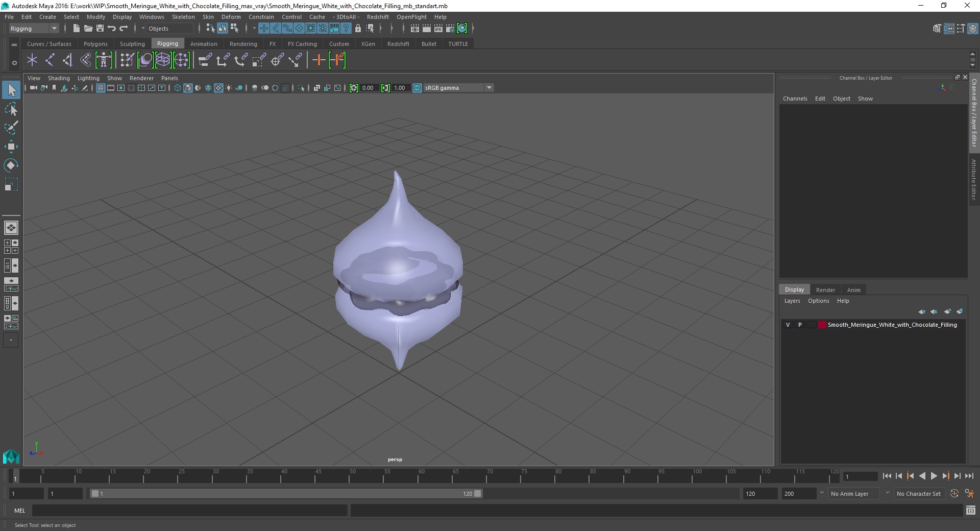Screen dimensions: 980x531
Task: Step forward one key
Action: (945, 476)
